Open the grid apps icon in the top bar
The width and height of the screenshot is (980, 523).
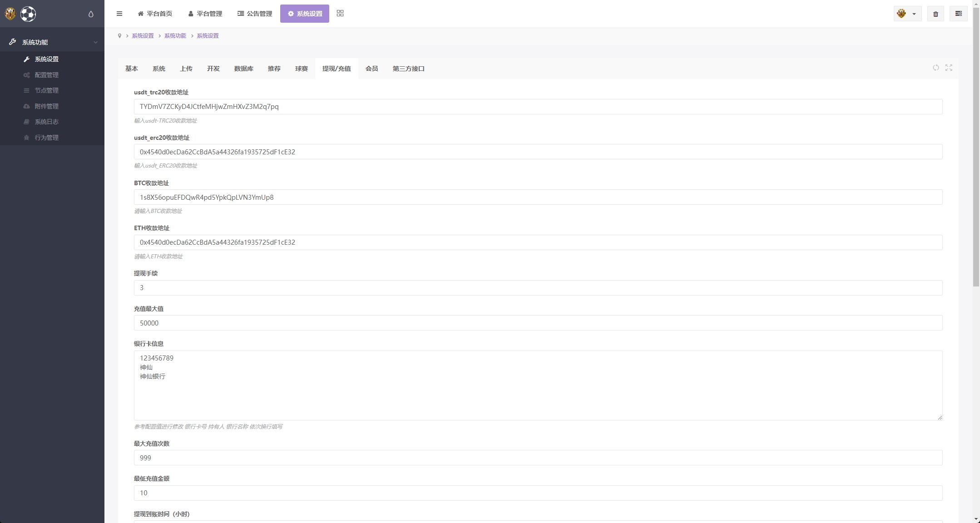(x=340, y=14)
